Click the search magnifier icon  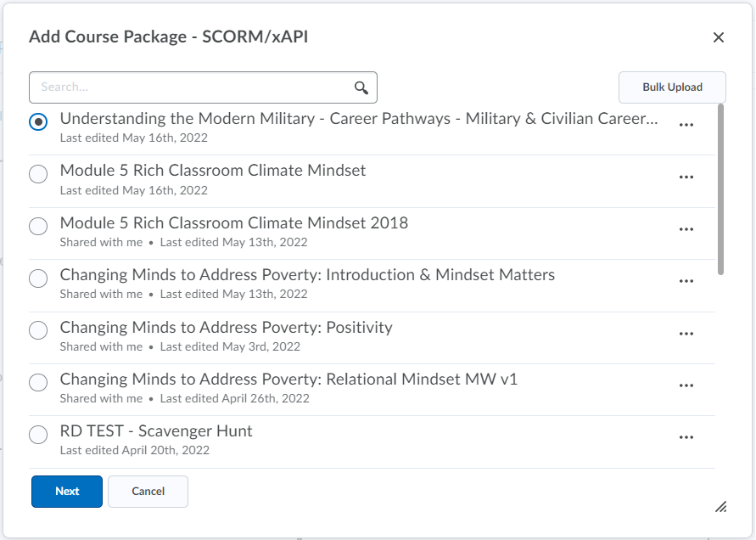pos(361,87)
